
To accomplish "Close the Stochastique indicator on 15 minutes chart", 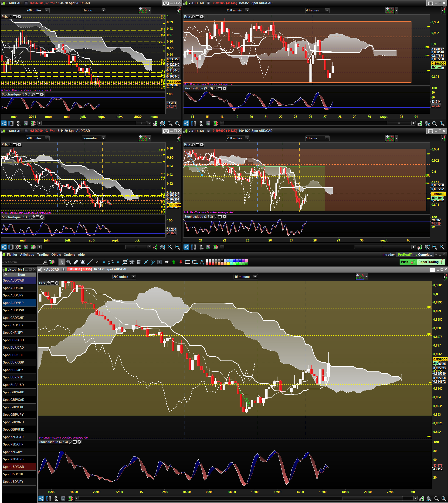I will click(79, 442).
